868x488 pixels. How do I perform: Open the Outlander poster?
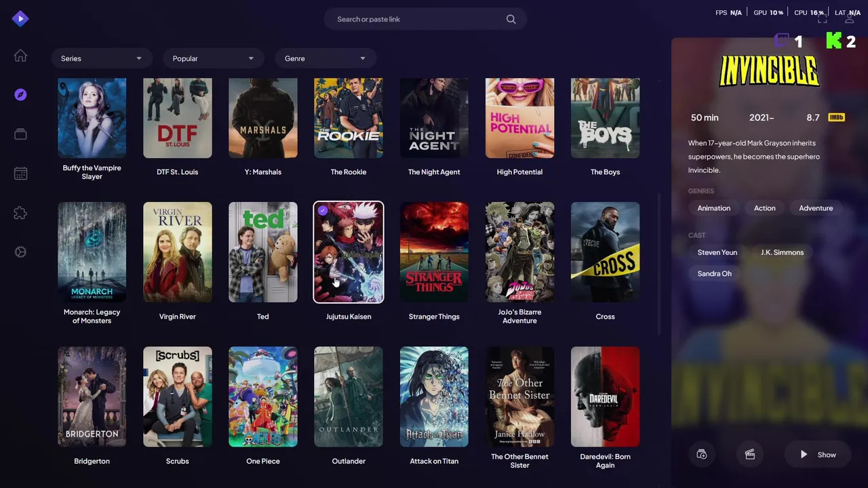[x=349, y=396]
